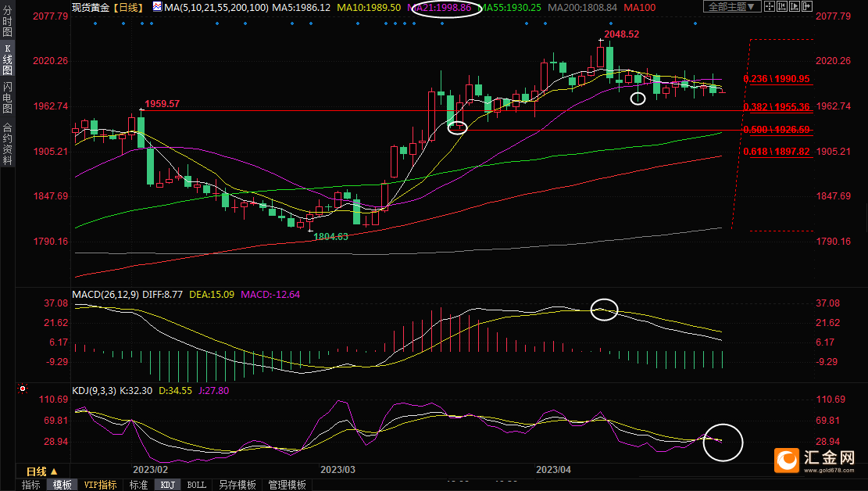Screen dimensions: 868x491
Task: Switch to 闪电图 view
Action: pyautogui.click(x=7, y=97)
